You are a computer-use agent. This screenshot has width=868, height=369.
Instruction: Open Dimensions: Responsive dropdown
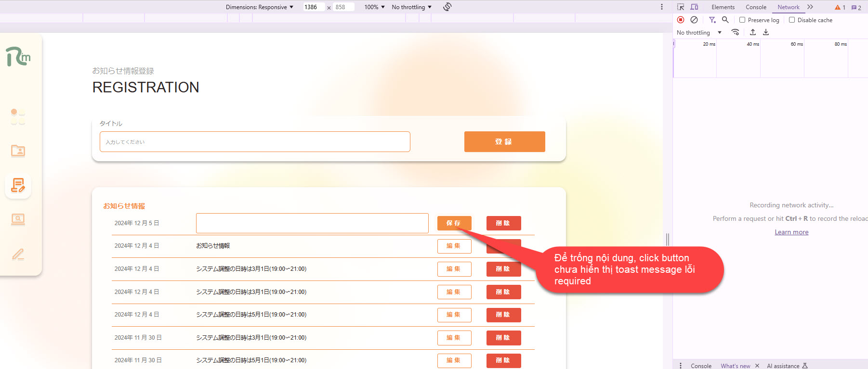(260, 7)
